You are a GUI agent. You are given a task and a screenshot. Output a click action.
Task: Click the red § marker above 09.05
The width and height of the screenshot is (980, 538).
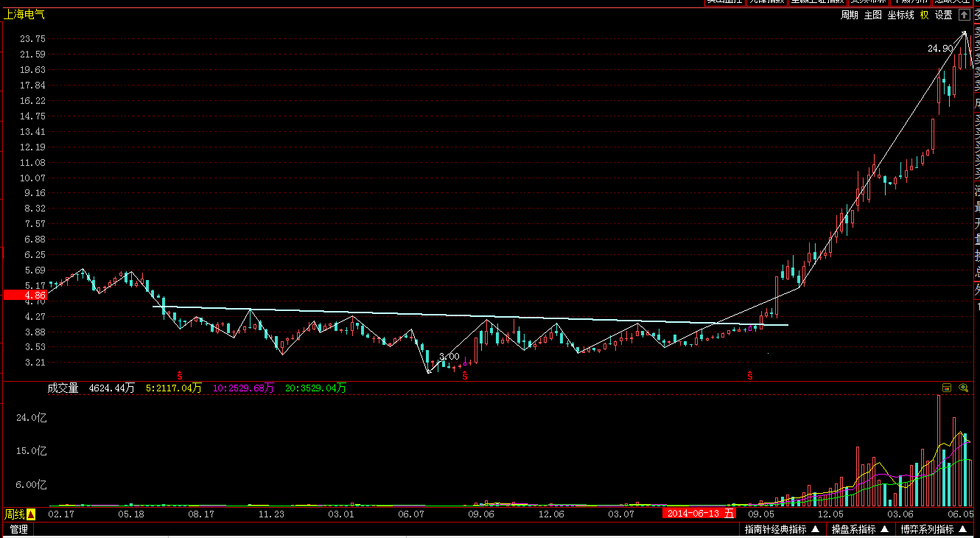coord(750,376)
